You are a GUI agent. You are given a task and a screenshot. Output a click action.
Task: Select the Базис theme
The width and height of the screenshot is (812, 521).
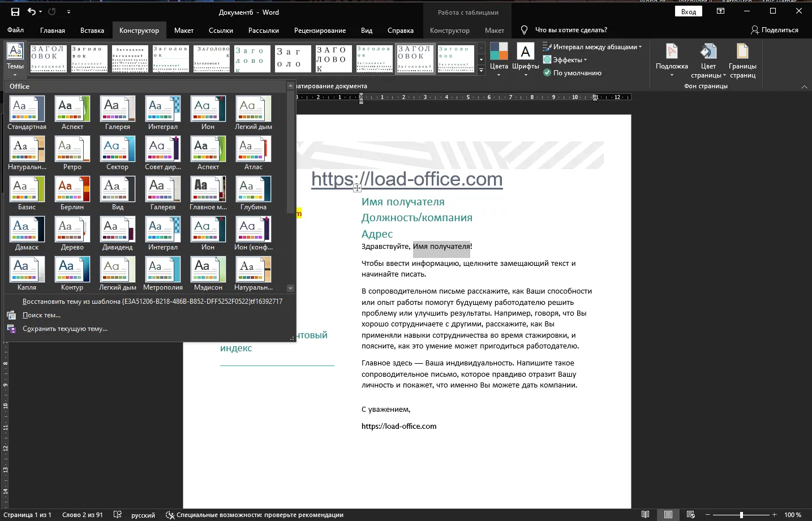point(27,193)
